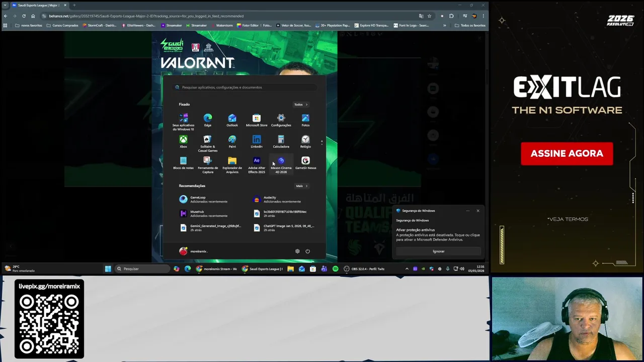Open Edge from the pinned apps

pos(208,120)
